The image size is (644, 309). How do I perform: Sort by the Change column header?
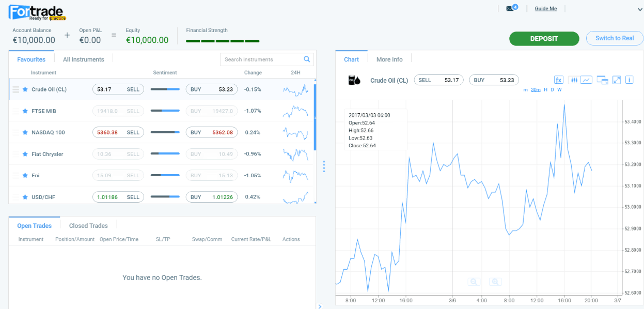[x=253, y=73]
